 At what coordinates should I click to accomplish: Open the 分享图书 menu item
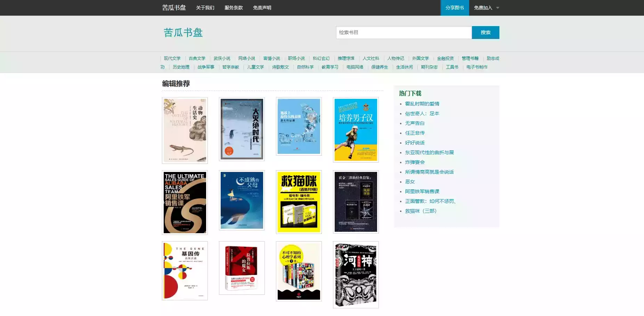tap(455, 8)
